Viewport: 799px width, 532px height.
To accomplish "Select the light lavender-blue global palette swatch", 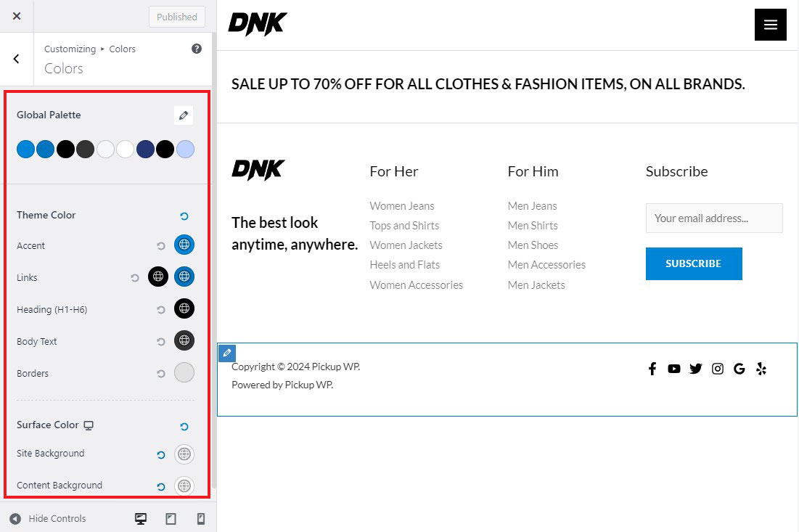I will pyautogui.click(x=185, y=150).
